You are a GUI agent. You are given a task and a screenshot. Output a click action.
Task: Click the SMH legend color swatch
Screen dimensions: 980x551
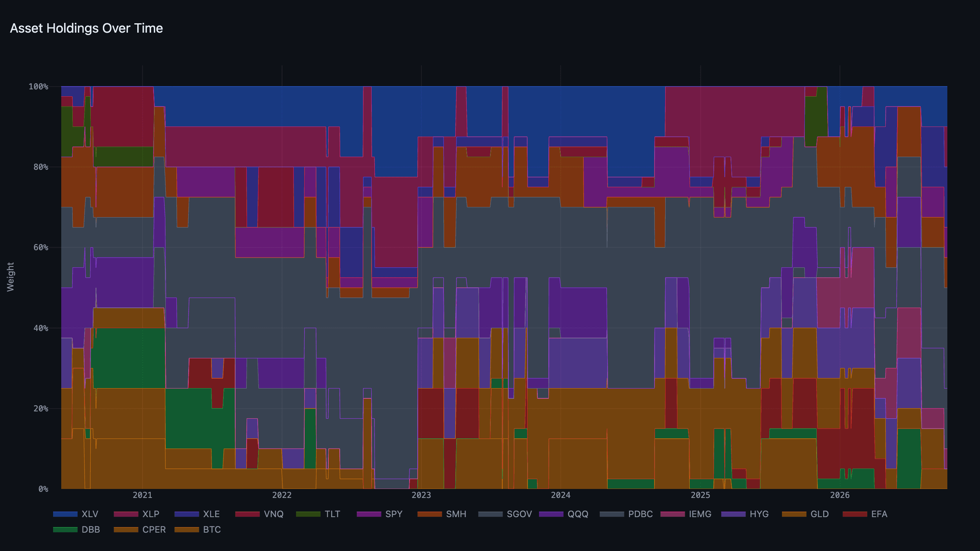click(x=430, y=514)
